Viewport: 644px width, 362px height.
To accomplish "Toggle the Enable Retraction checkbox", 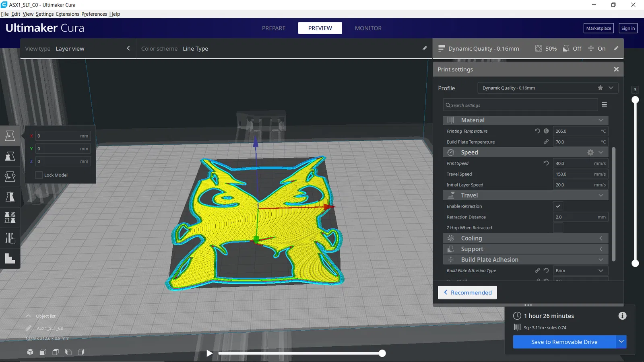I will 558,206.
